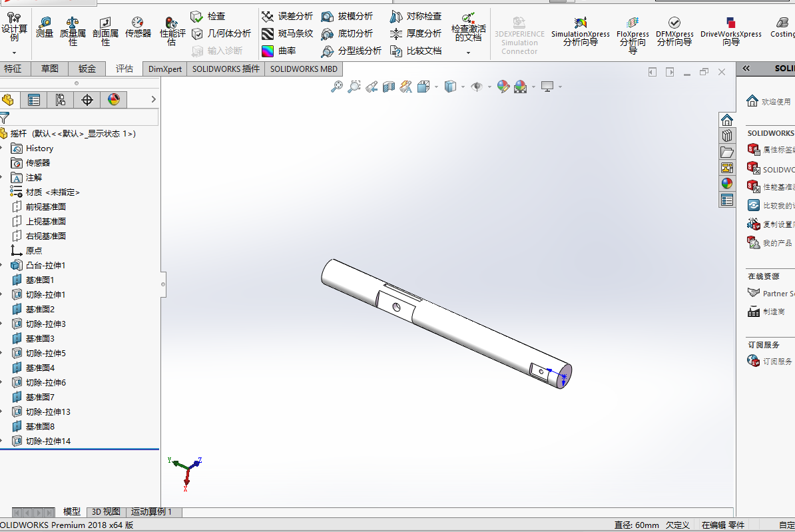Image resolution: width=795 pixels, height=532 pixels.
Task: Open Geometry Analysis (几何体分析)
Action: tap(221, 33)
